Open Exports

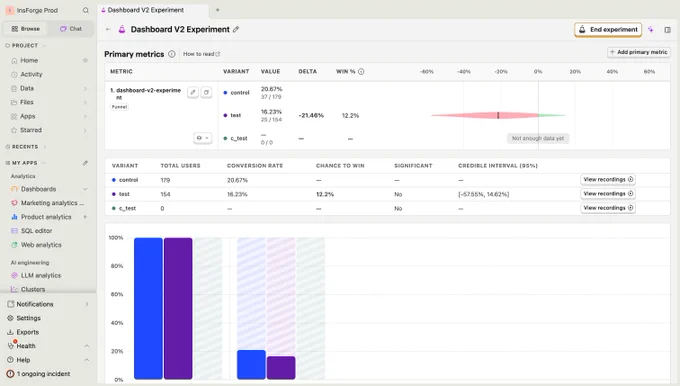click(x=28, y=332)
